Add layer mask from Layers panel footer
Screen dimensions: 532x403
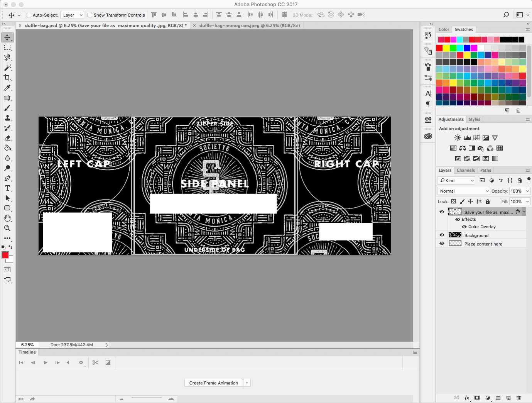477,398
